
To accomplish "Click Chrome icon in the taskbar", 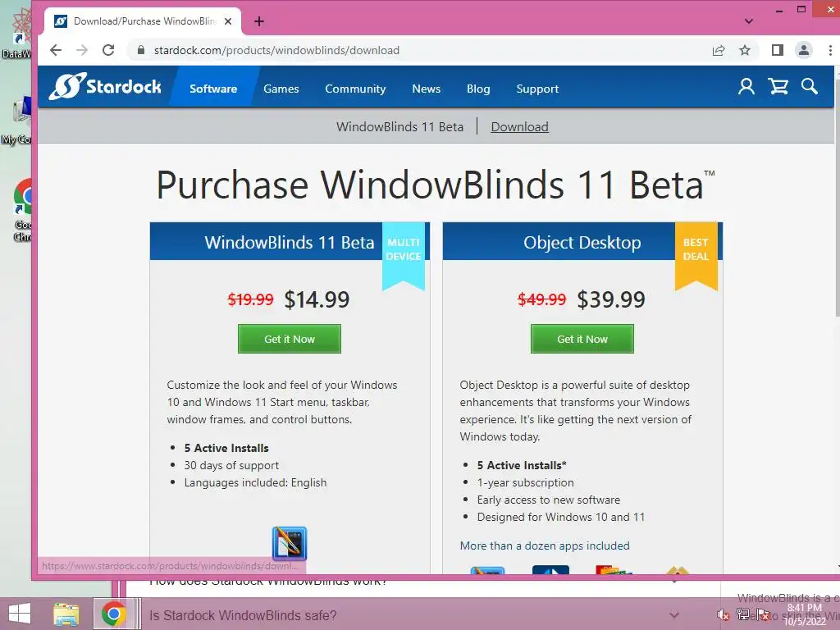I will tap(113, 614).
